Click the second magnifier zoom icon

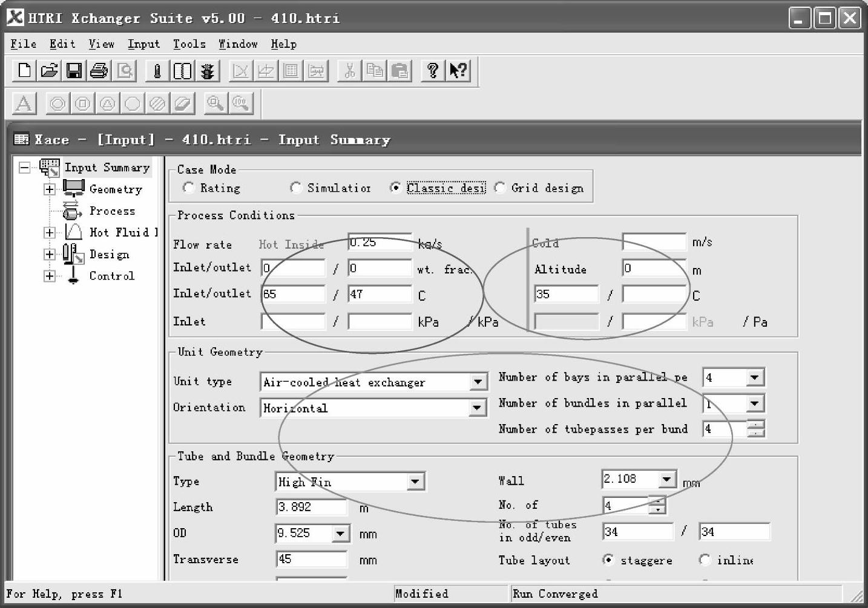point(240,103)
